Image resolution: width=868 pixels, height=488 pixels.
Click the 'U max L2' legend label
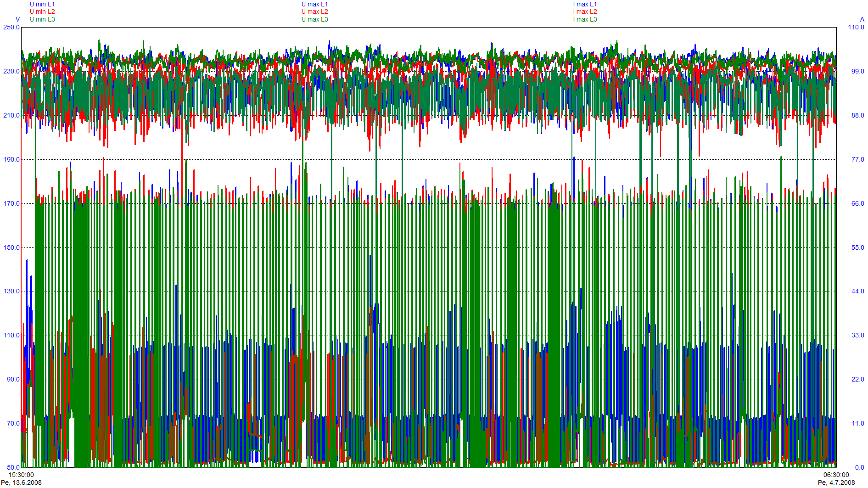(x=315, y=11)
